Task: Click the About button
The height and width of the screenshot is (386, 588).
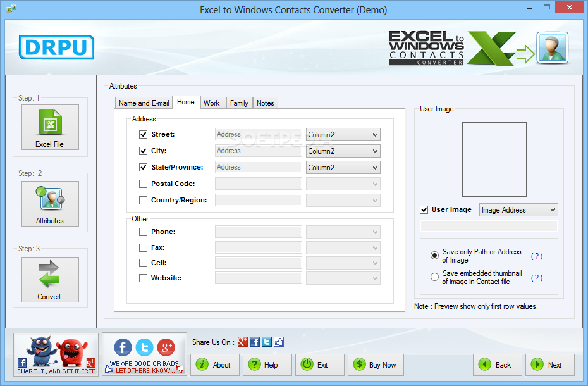Action: click(215, 364)
